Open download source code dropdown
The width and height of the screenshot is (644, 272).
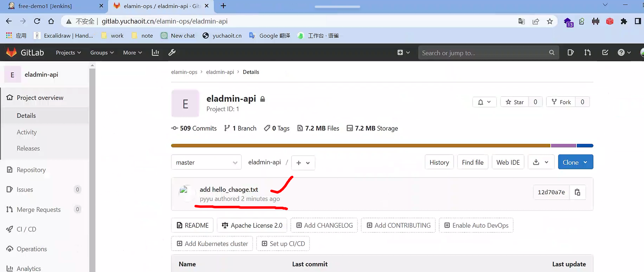(541, 162)
